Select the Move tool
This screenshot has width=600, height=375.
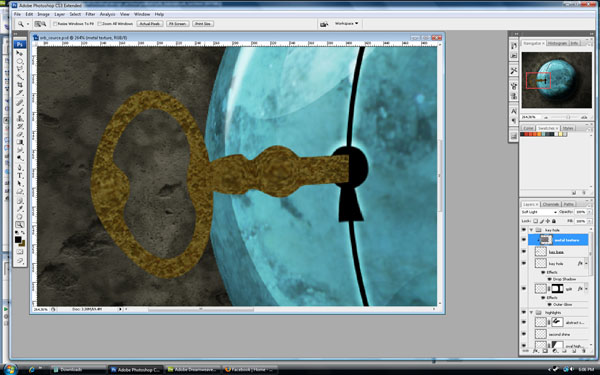pyautogui.click(x=20, y=53)
